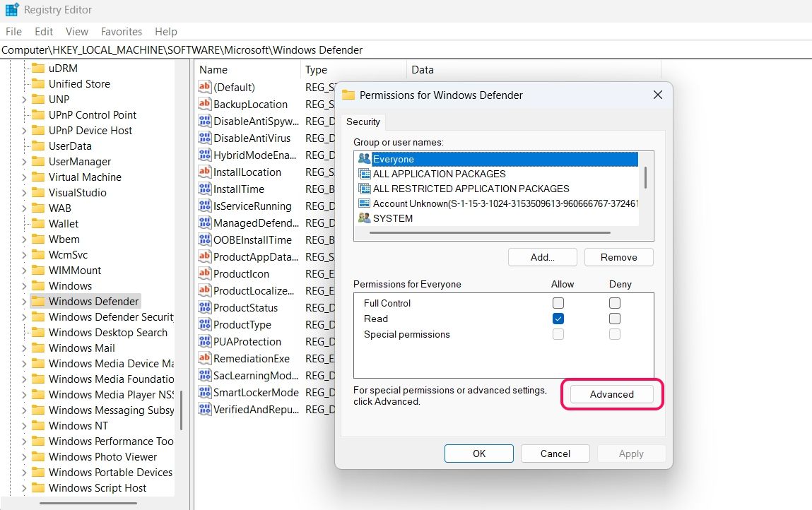Expand the Wbem key
Viewport: 812px width, 510px height.
[24, 239]
